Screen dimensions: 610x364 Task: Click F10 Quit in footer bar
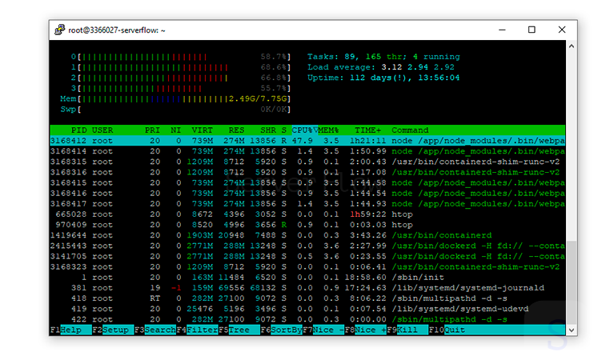coord(447,330)
